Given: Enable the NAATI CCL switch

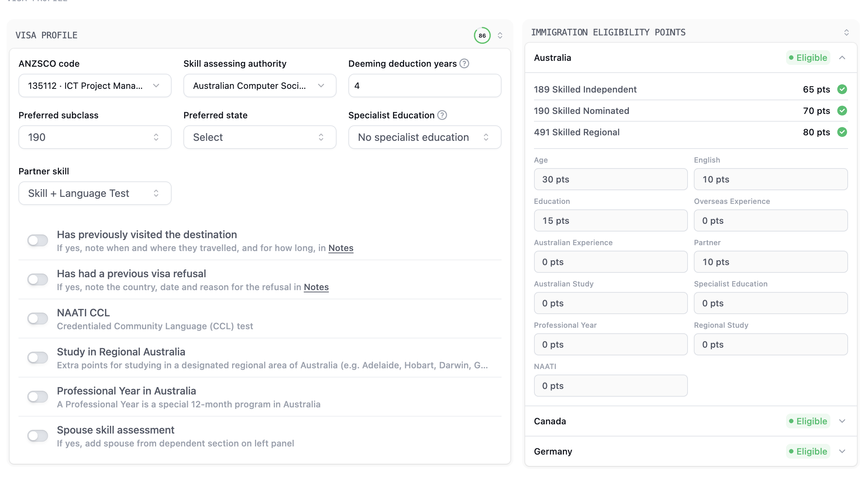Looking at the screenshot, I should (38, 319).
